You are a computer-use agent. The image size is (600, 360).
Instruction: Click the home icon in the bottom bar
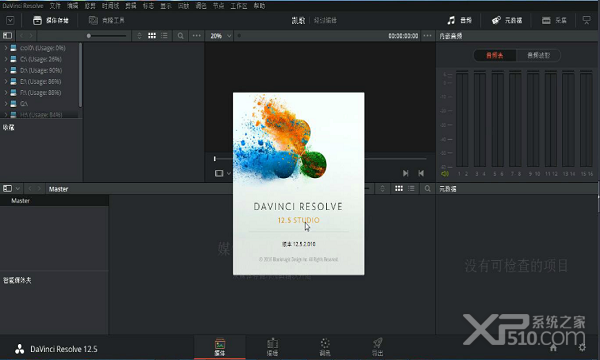(x=553, y=347)
